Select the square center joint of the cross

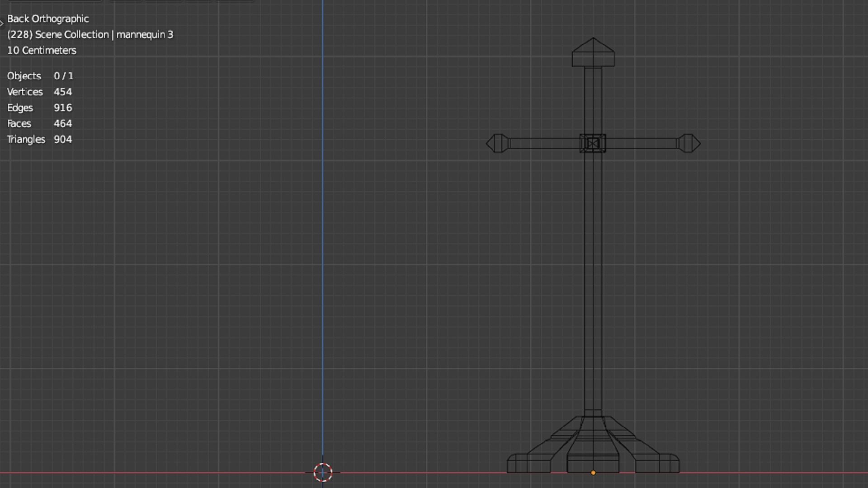593,143
